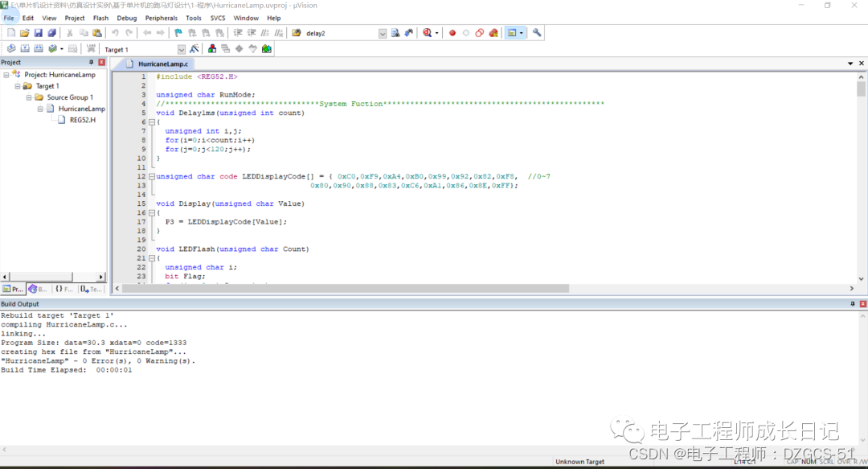Collapse the Project: HurricaneLamp tree node
Image resolution: width=868 pixels, height=469 pixels.
6,74
